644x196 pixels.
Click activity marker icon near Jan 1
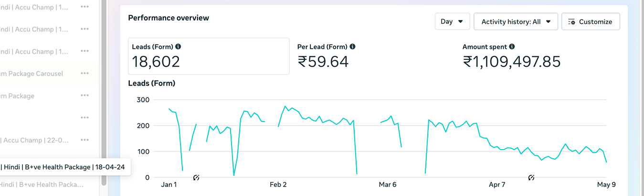(x=196, y=178)
